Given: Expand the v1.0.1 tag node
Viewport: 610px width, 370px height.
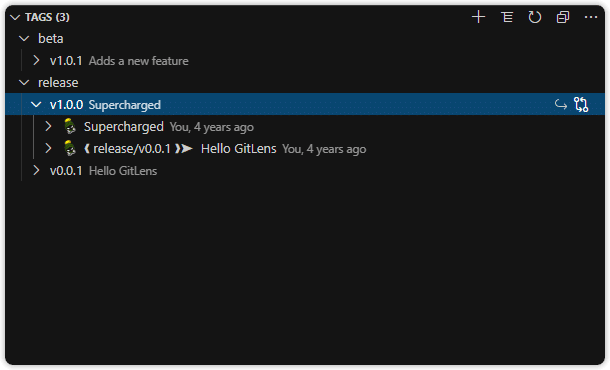Looking at the screenshot, I should [36, 60].
